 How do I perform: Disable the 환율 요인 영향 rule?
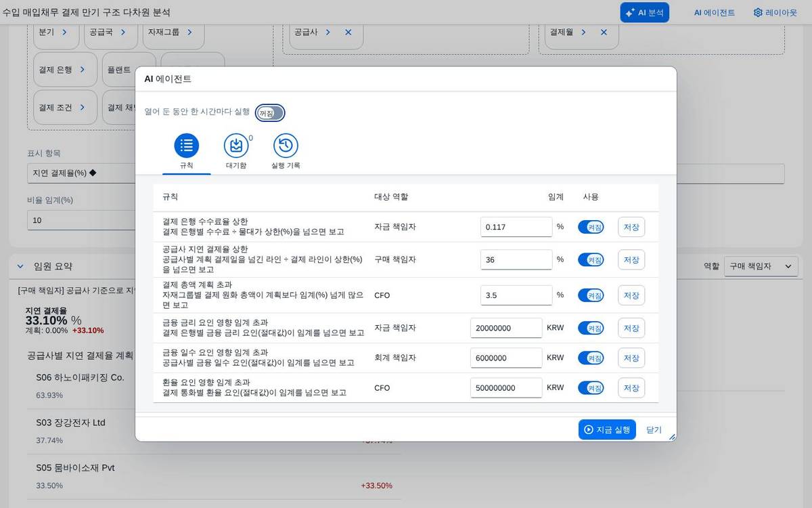(590, 388)
